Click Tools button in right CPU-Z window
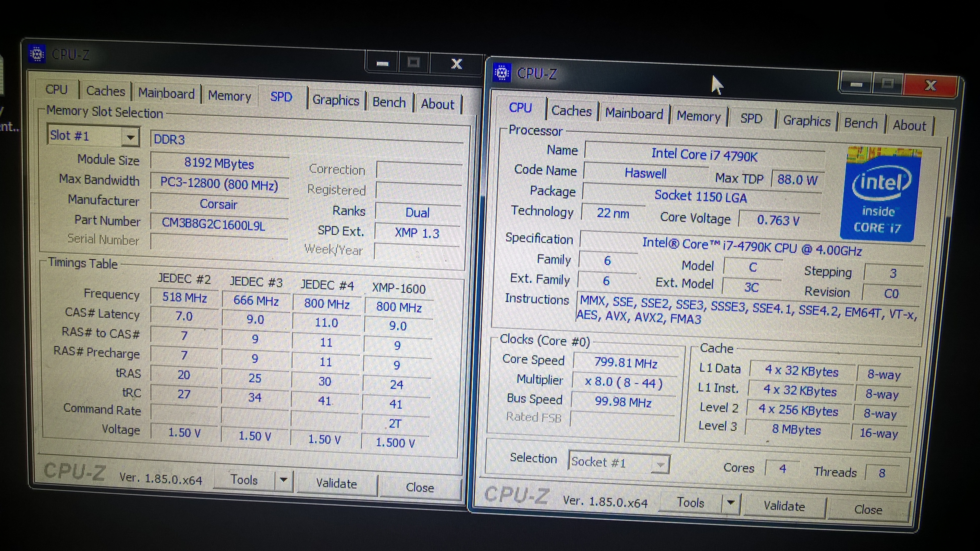Viewport: 980px width, 551px height. (691, 502)
